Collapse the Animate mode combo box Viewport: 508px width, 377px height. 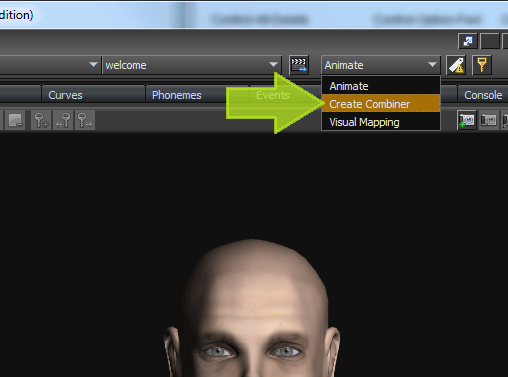click(x=381, y=65)
